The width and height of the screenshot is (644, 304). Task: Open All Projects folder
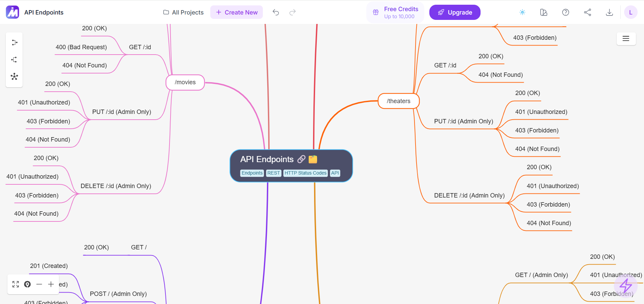pos(183,12)
